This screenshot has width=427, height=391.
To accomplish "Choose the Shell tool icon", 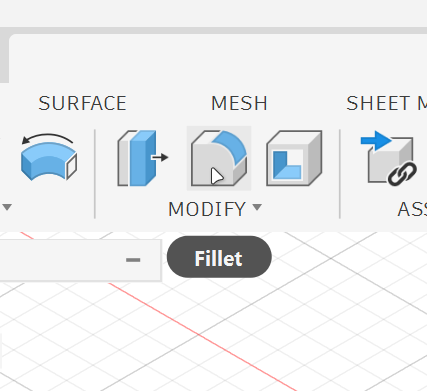I will [294, 158].
